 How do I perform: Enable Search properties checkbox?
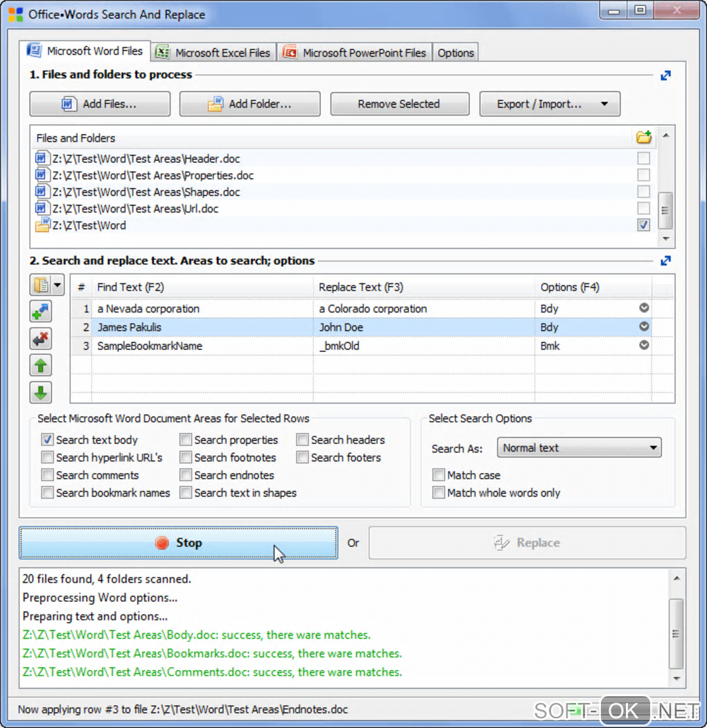pos(186,439)
